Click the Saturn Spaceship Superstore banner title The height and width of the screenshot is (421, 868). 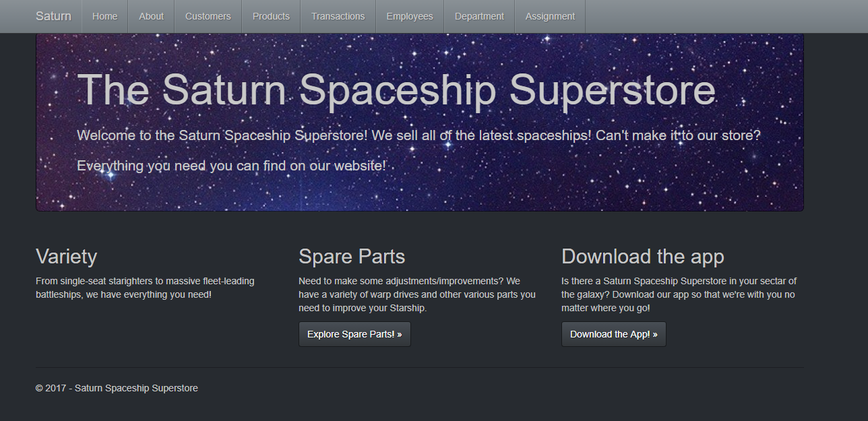click(396, 90)
